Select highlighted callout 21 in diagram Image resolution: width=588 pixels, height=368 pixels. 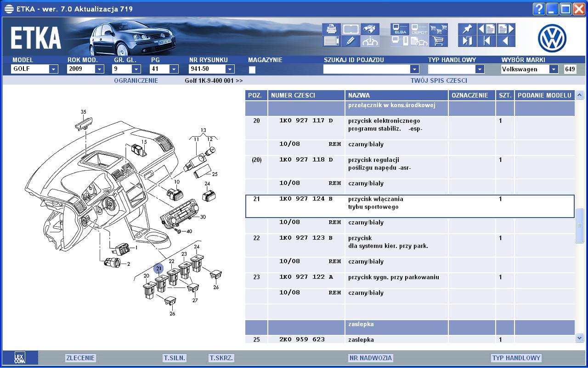click(x=158, y=269)
